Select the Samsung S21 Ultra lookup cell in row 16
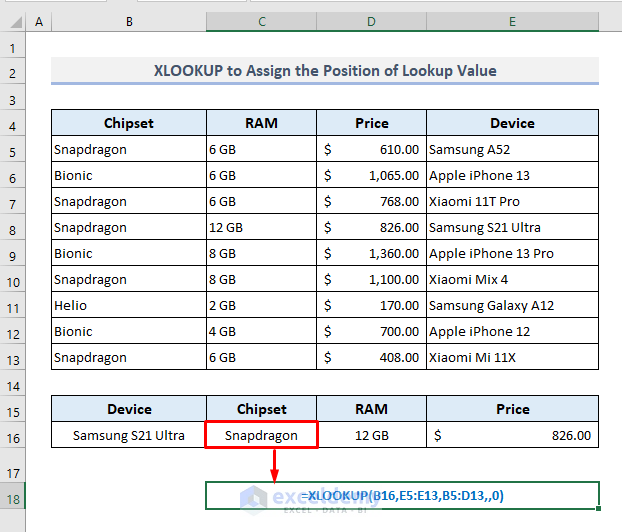The height and width of the screenshot is (532, 622). pos(129,435)
